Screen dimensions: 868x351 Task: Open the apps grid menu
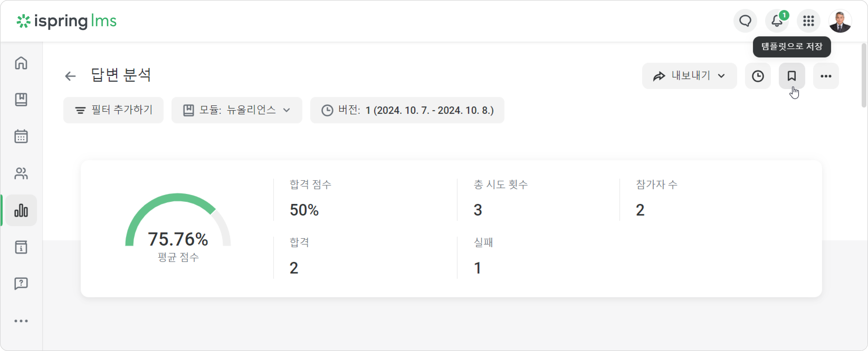tap(808, 21)
